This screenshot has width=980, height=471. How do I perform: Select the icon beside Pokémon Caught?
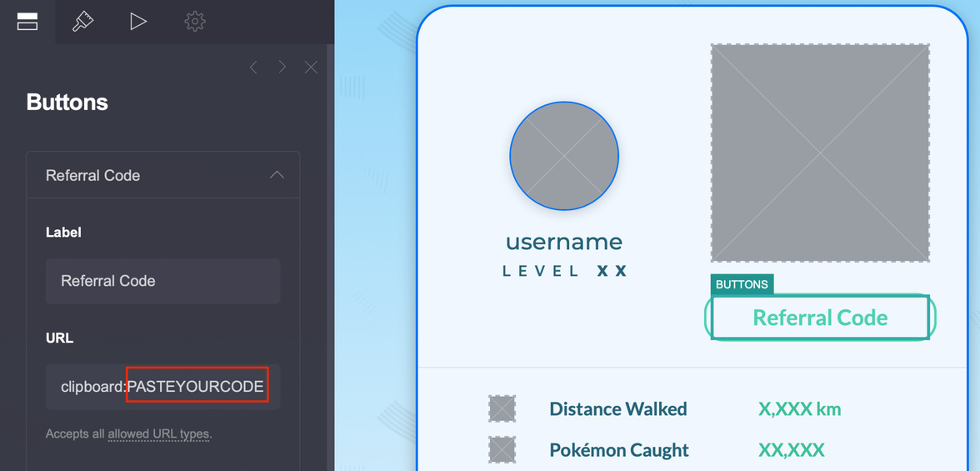pos(502,450)
